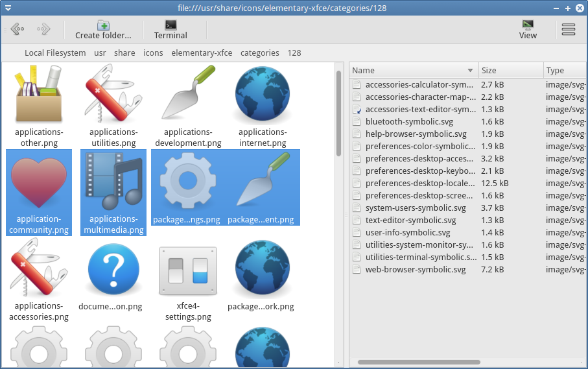Image resolution: width=588 pixels, height=369 pixels.
Task: Select help-browser-symbolic.svg row
Action: pyautogui.click(x=468, y=134)
